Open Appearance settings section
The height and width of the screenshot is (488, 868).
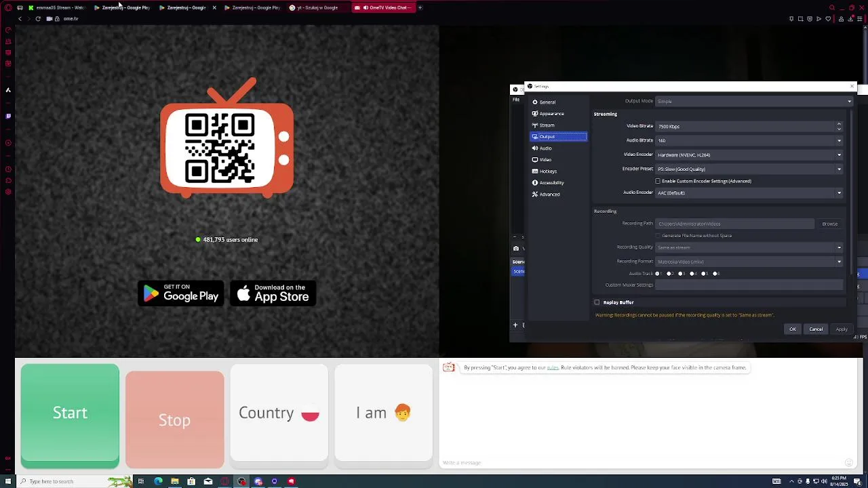click(x=558, y=114)
